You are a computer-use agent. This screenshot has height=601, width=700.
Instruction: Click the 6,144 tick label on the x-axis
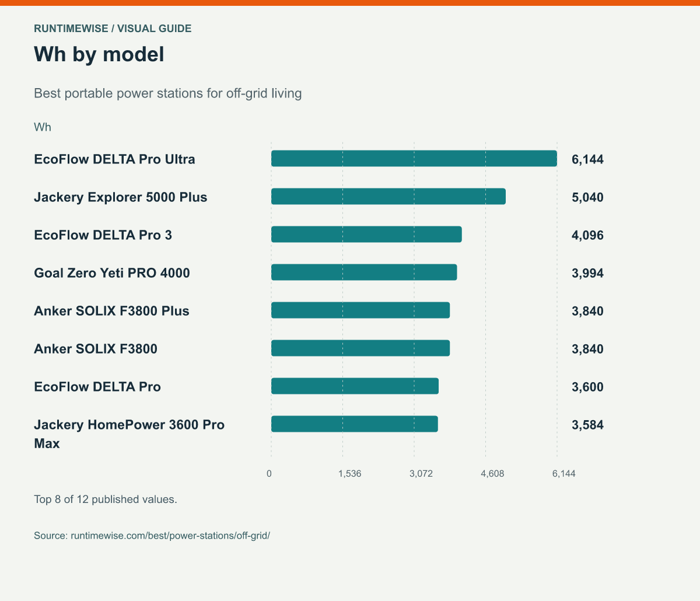(564, 473)
